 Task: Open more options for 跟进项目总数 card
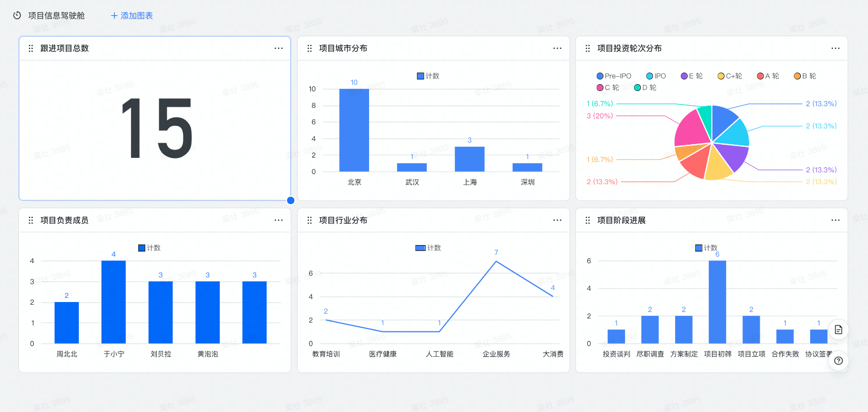[x=279, y=48]
